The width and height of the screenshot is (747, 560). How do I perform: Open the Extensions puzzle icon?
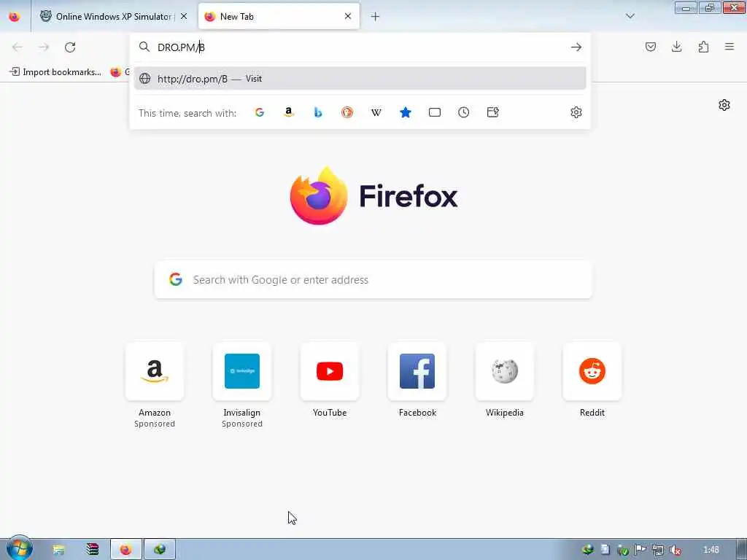pyautogui.click(x=703, y=47)
